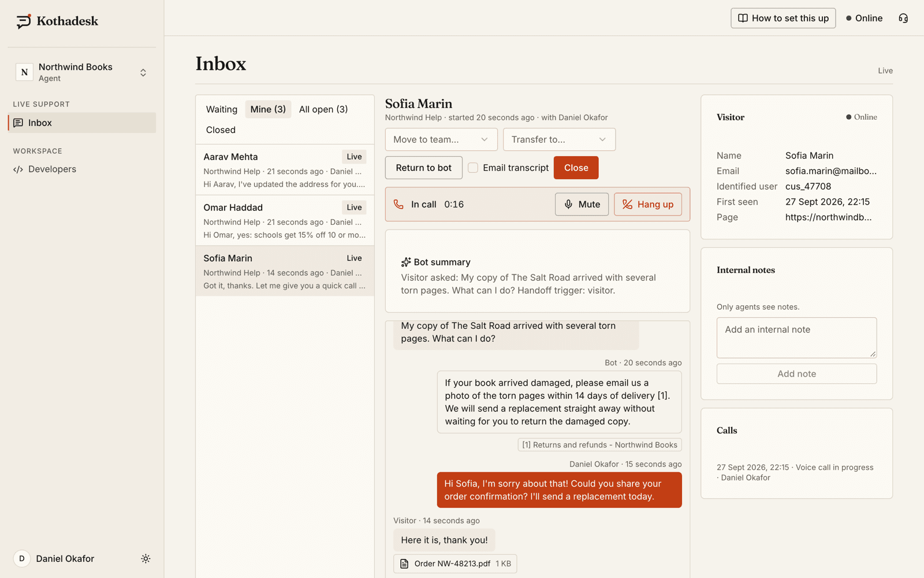Screen dimensions: 924x578
Task: Open the Order NW-48213.pdf attachment
Action: click(x=455, y=564)
